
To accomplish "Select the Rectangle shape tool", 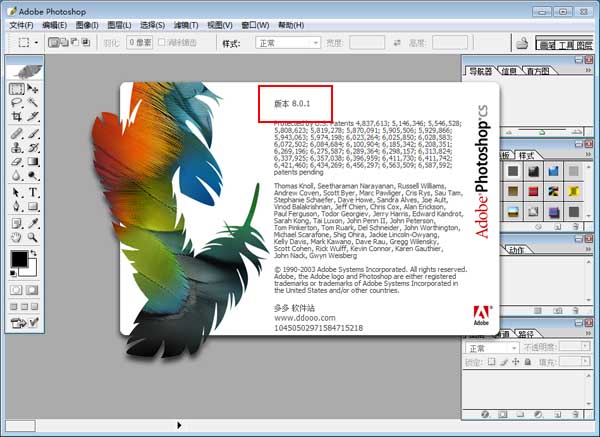I will click(33, 206).
